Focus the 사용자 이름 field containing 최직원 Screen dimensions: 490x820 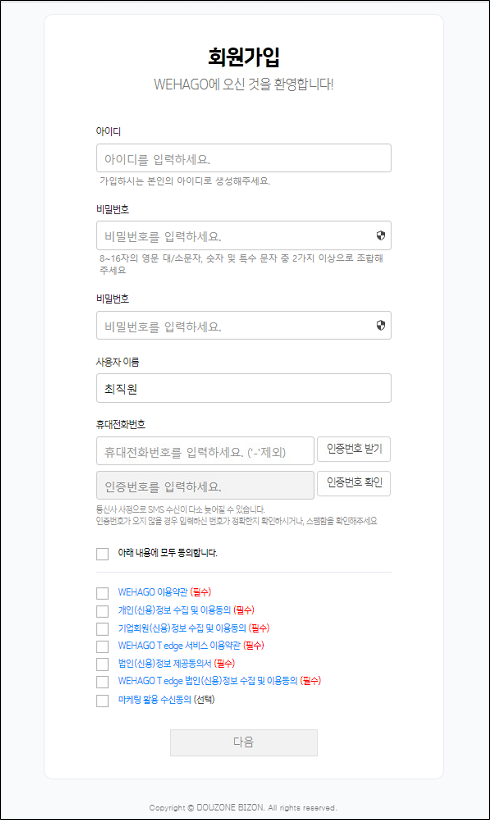(244, 388)
